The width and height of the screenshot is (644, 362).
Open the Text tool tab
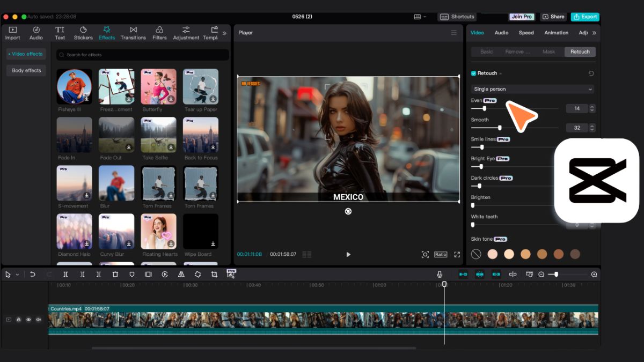(60, 33)
